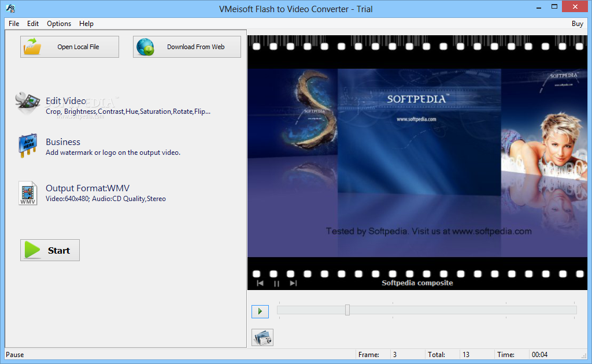592x364 pixels.
Task: Click the 'Video:640x480; Audio:CD Quality,Stereo' text
Action: (106, 198)
